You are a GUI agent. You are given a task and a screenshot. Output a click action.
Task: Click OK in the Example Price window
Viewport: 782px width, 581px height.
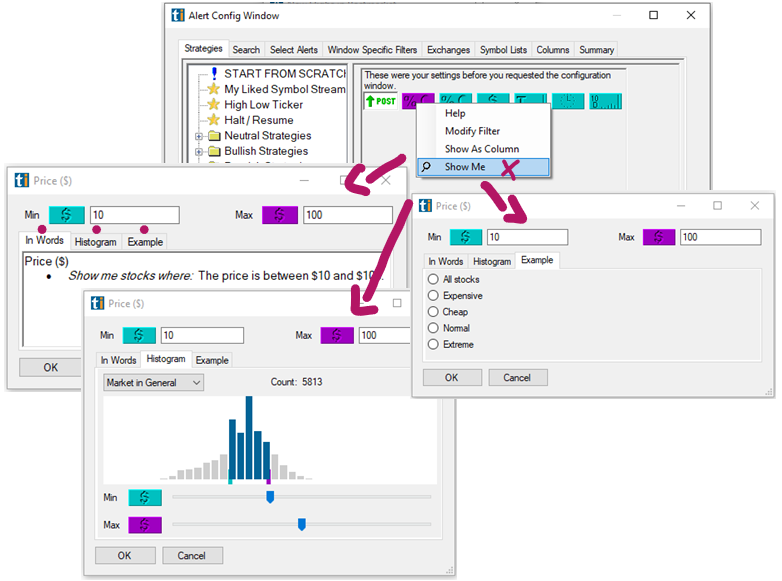[x=451, y=378]
